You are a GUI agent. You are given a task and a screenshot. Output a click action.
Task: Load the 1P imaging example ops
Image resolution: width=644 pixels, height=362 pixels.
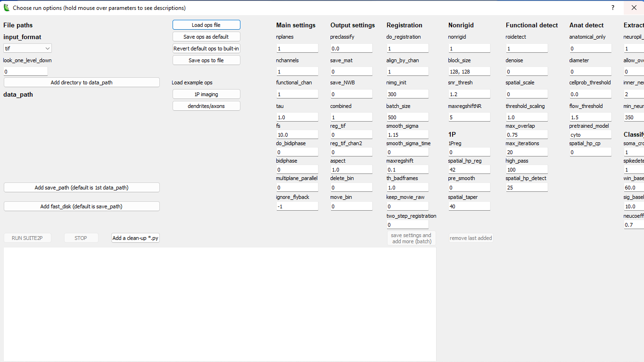point(206,94)
